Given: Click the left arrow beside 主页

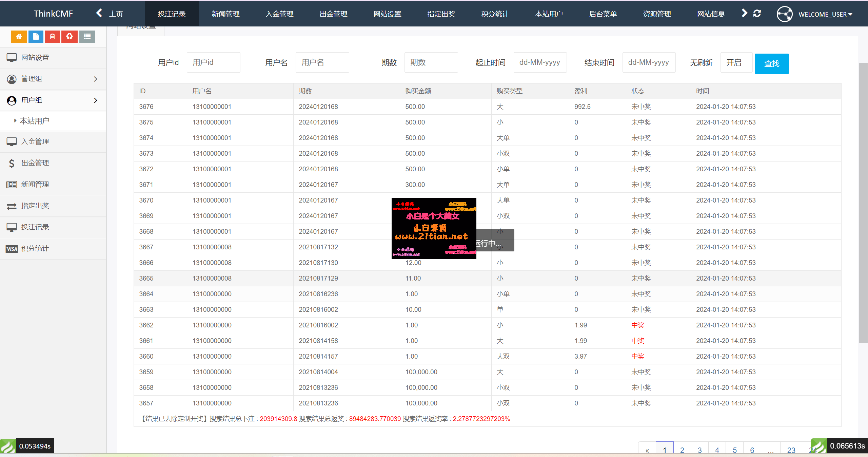Looking at the screenshot, I should click(x=99, y=14).
